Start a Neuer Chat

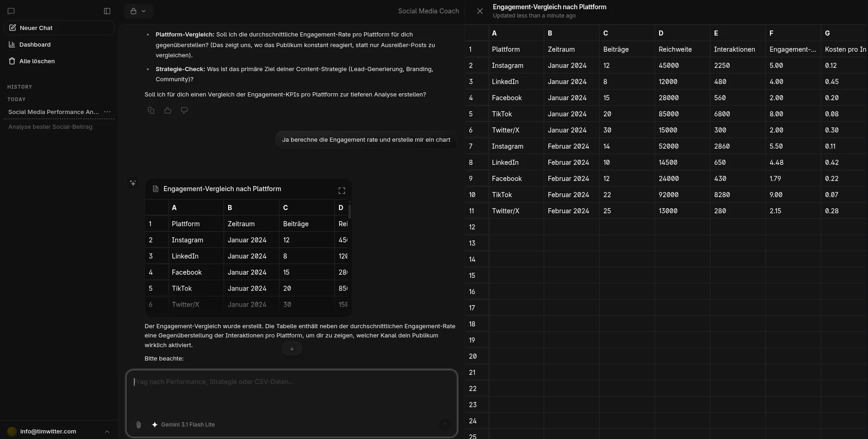[x=59, y=28]
